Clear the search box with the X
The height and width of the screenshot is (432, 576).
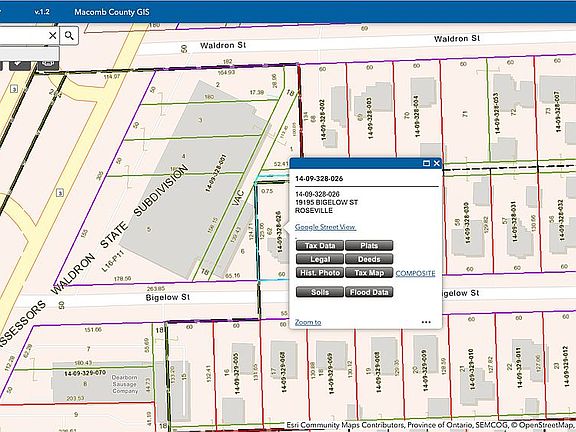point(53,36)
